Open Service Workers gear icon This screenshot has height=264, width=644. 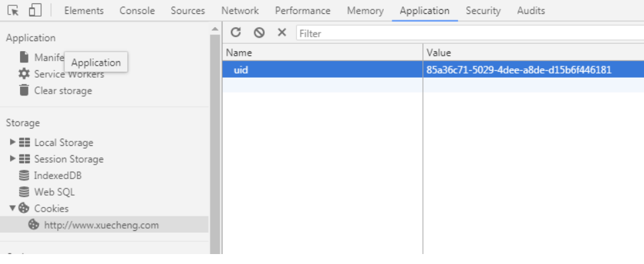pyautogui.click(x=24, y=74)
